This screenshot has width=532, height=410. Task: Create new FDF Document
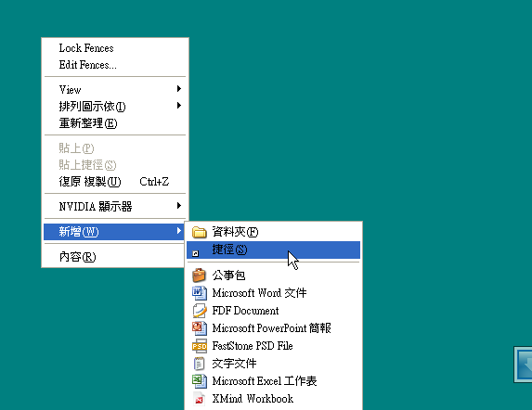point(273,311)
